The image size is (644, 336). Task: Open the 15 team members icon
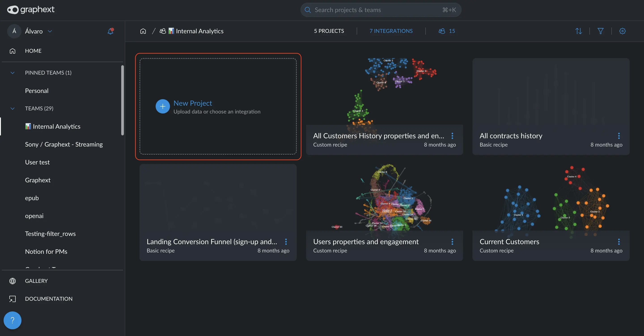(447, 31)
